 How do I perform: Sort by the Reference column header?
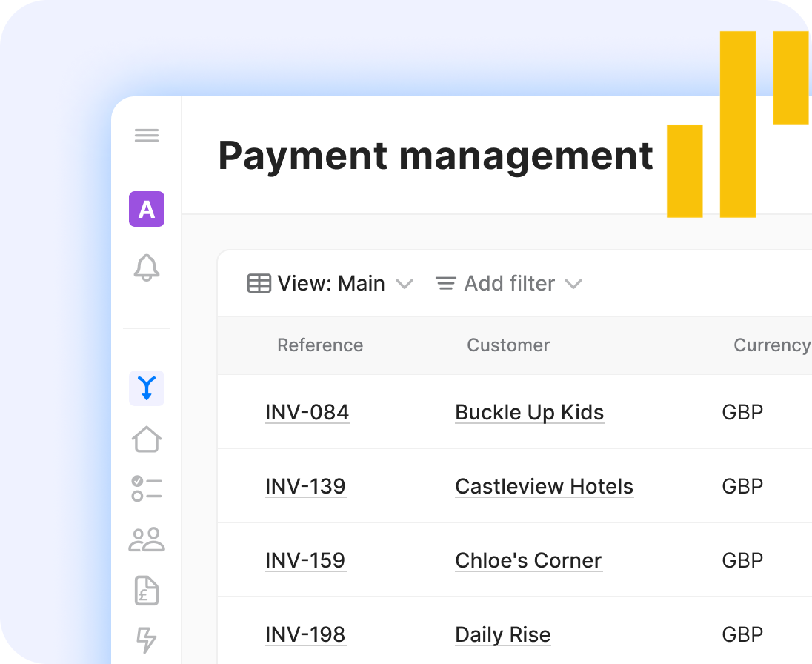click(x=320, y=345)
